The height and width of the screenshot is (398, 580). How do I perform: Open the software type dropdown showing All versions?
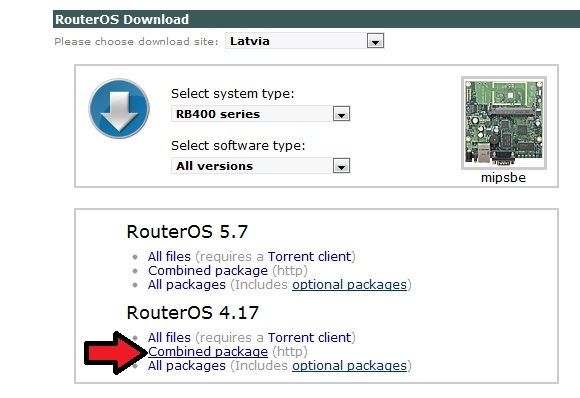[x=260, y=166]
